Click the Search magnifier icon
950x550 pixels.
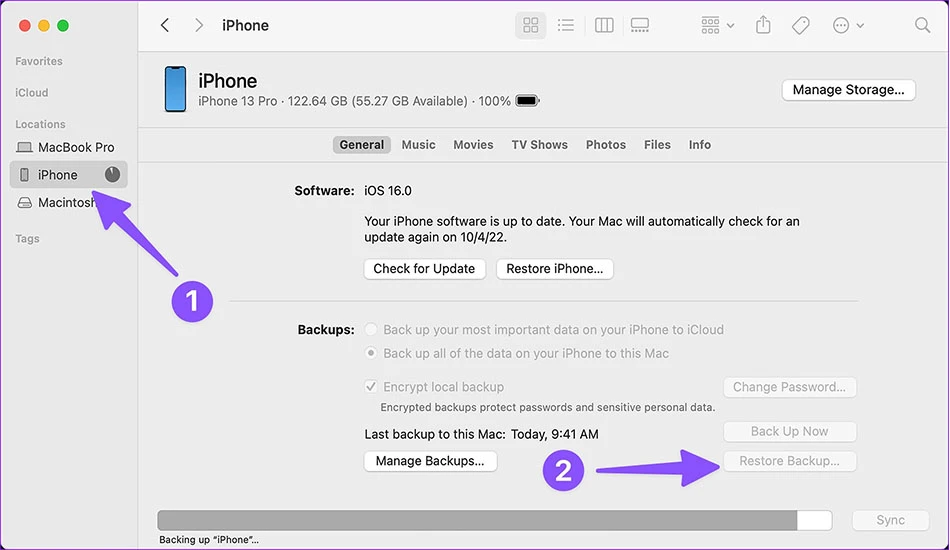click(922, 25)
